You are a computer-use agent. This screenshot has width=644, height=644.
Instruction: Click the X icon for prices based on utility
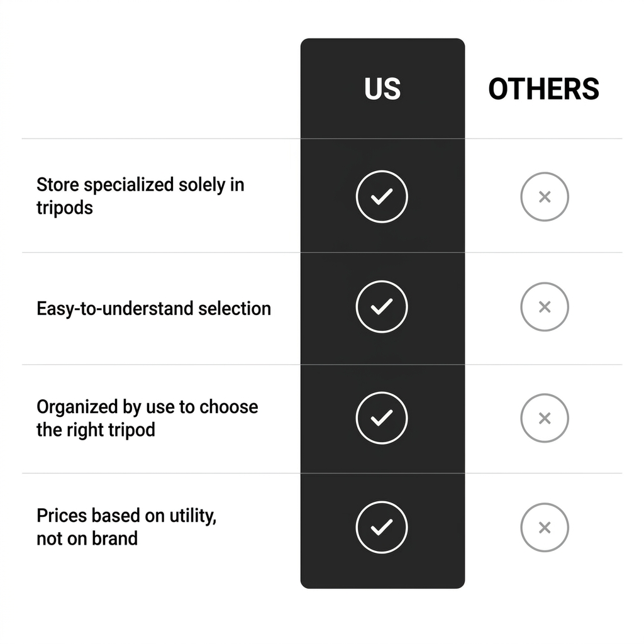point(545,528)
